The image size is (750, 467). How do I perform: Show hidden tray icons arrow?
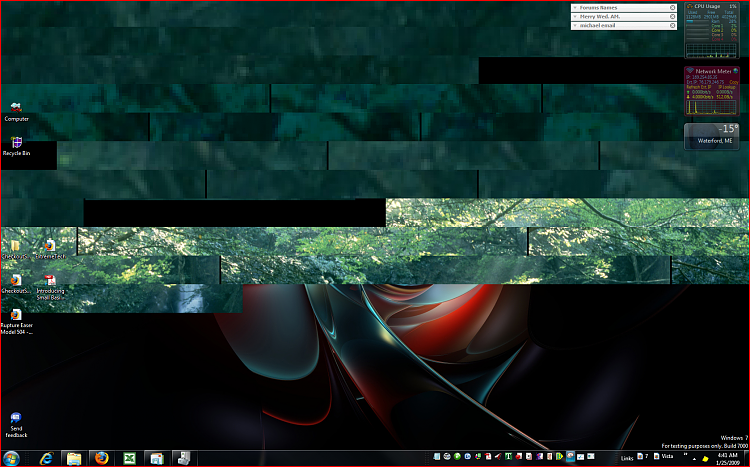(x=694, y=458)
